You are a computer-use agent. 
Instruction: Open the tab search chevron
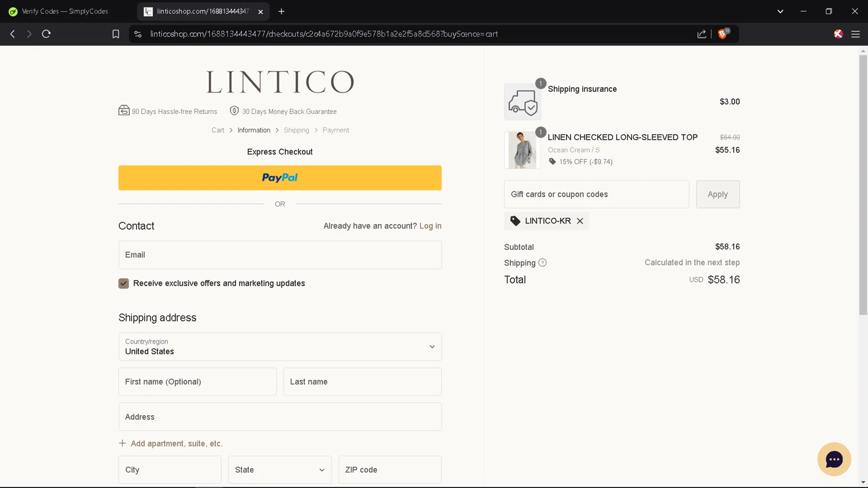pos(780,12)
